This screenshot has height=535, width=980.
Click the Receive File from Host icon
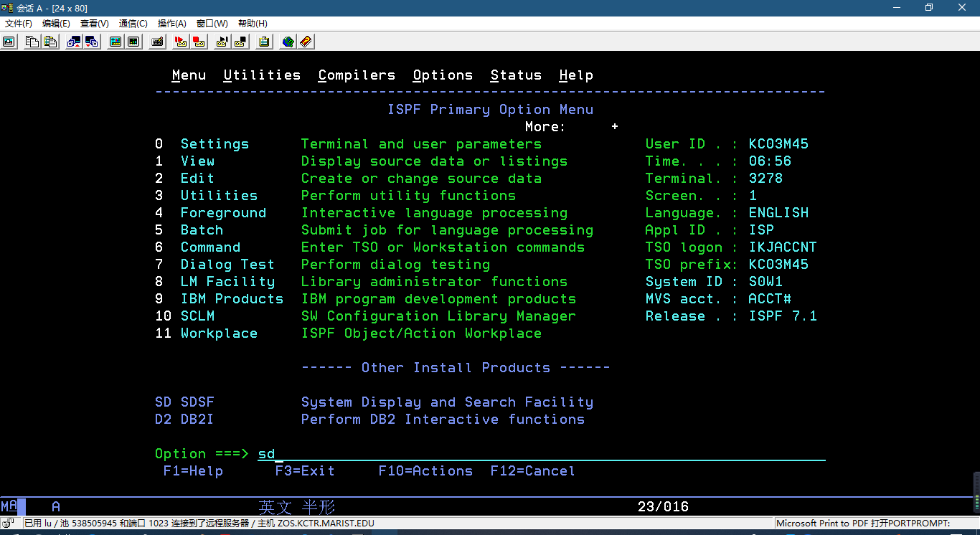pyautogui.click(x=92, y=42)
